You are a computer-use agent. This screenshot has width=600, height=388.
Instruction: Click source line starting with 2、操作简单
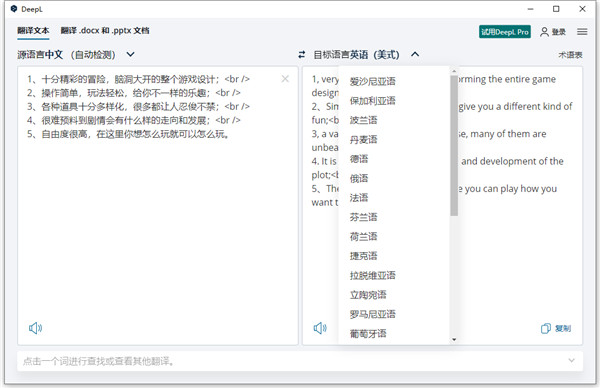pyautogui.click(x=134, y=93)
